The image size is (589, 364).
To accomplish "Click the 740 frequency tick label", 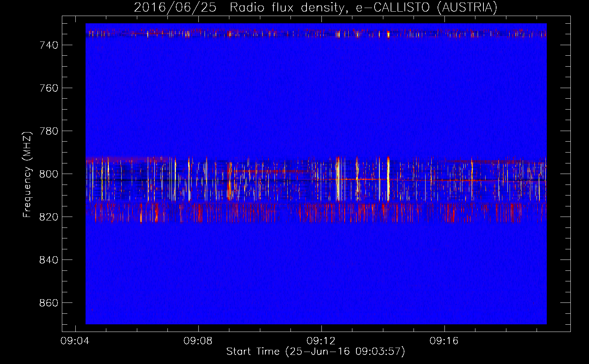I will 49,45.
